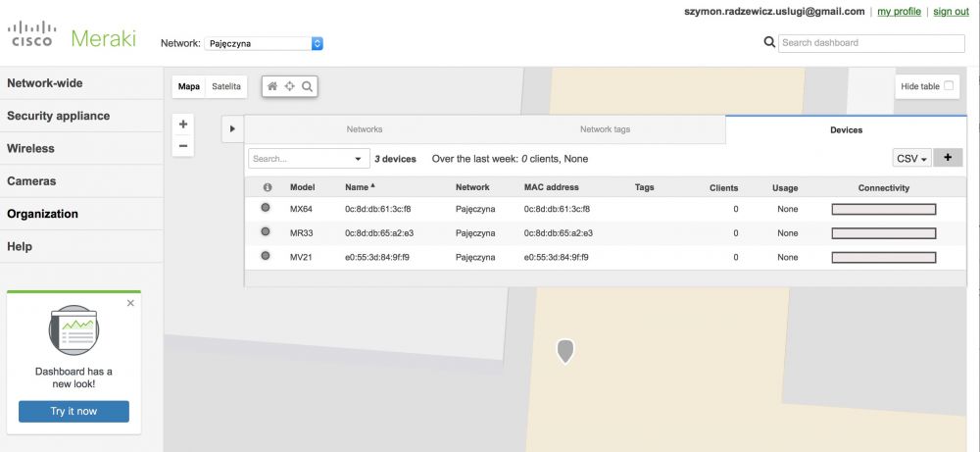Image resolution: width=980 pixels, height=452 pixels.
Task: Click the my profile link
Action: click(x=899, y=11)
